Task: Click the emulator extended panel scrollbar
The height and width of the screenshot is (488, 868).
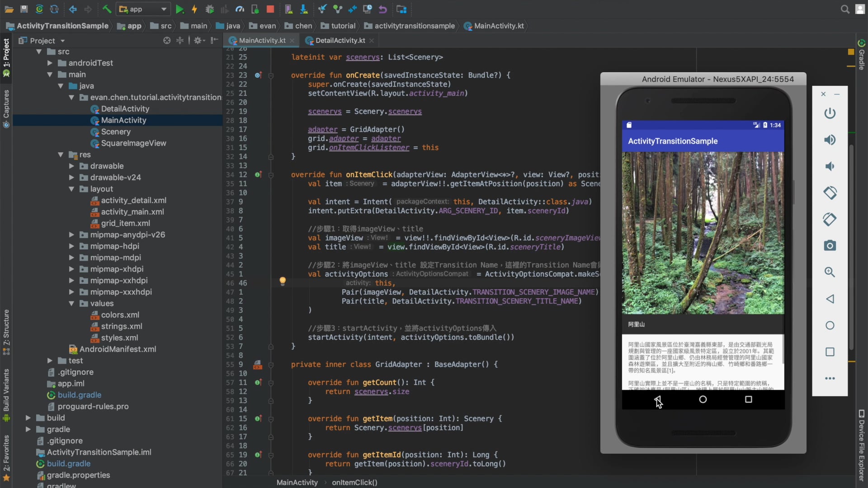Action: click(851, 248)
